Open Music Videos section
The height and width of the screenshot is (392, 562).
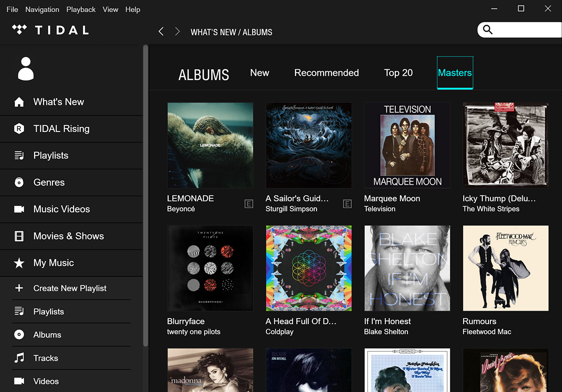coord(71,209)
